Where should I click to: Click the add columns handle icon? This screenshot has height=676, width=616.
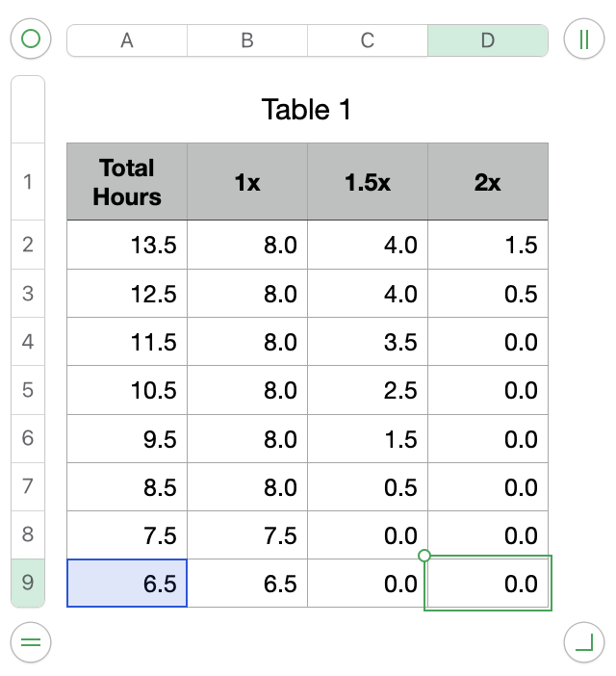[x=583, y=39]
